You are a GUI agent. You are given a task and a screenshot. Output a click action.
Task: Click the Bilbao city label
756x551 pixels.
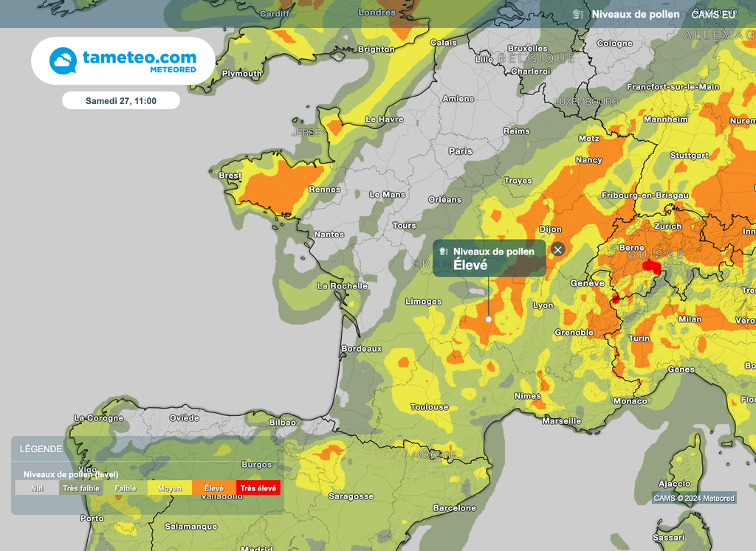[x=283, y=423]
